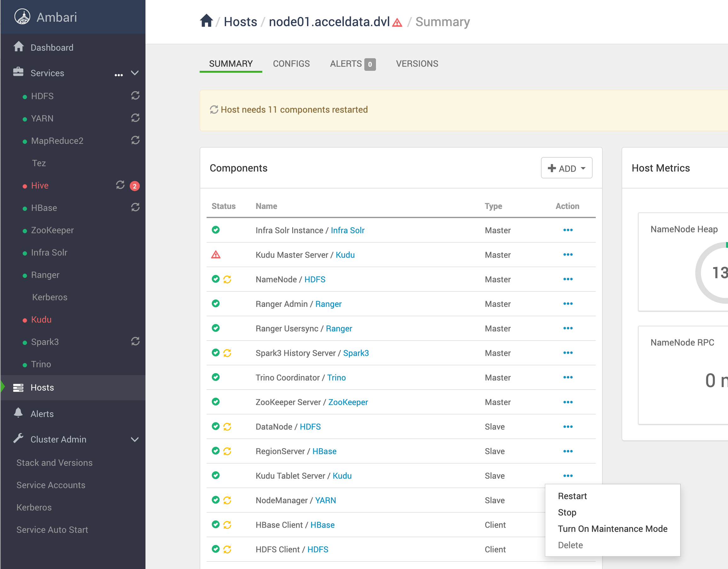Image resolution: width=728 pixels, height=569 pixels.
Task: Click the home breadcrumb icon
Action: [206, 21]
